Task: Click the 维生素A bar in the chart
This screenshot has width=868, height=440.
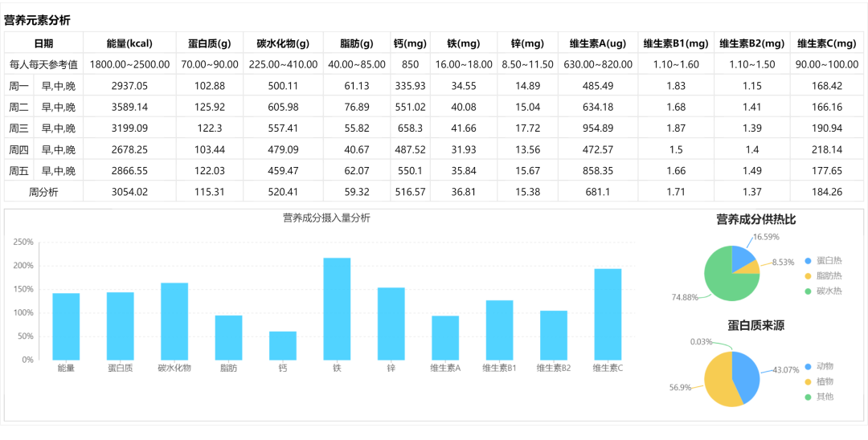Action: click(445, 338)
